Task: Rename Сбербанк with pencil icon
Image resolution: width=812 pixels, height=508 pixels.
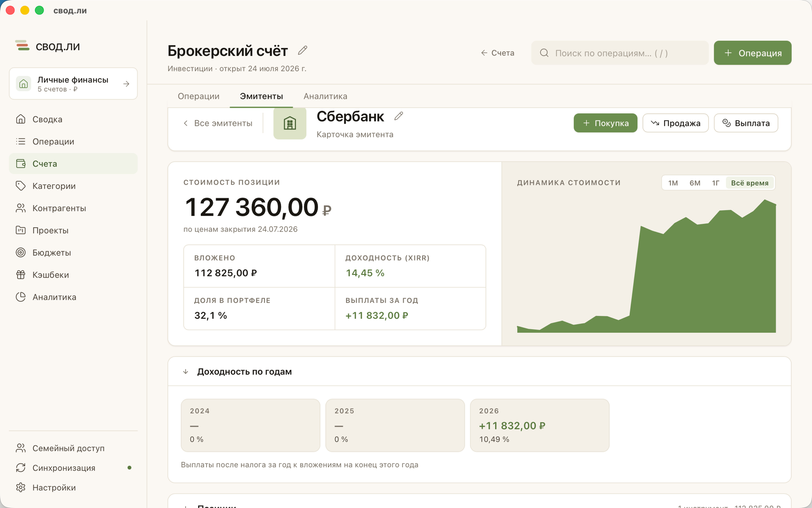Action: coord(399,116)
